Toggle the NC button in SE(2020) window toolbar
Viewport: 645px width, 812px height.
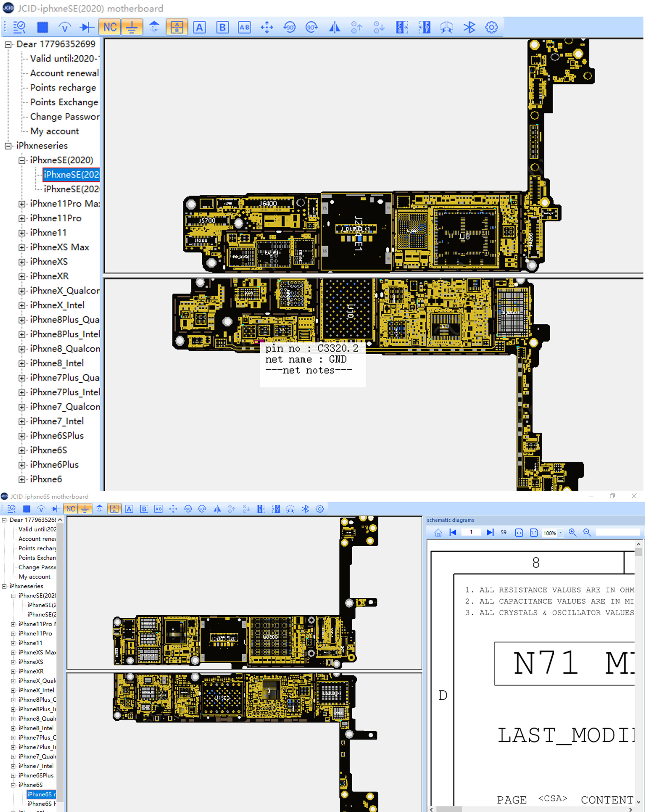(110, 27)
